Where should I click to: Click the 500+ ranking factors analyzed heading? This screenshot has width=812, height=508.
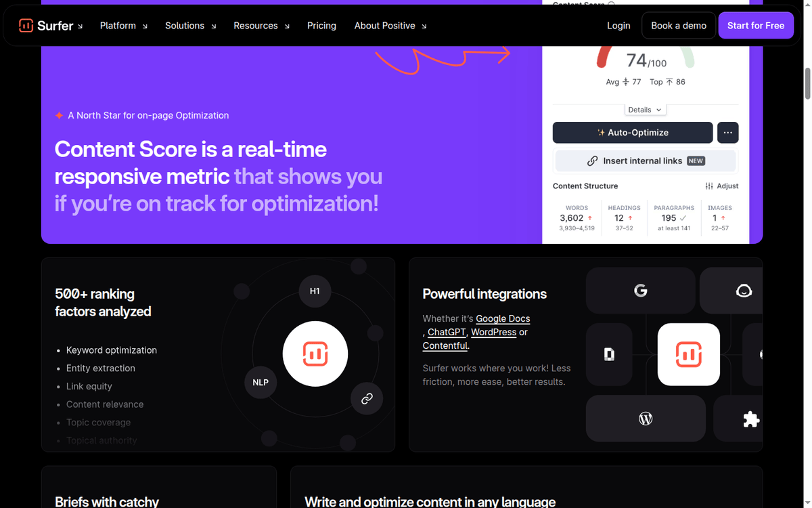[x=103, y=303]
